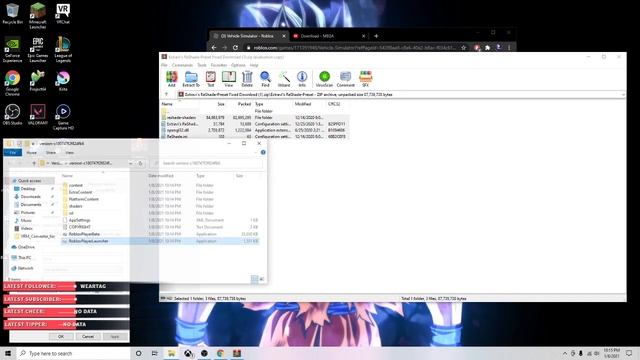This screenshot has height=360, width=640.
Task: Select Krita desktop icon
Action: pyautogui.click(x=63, y=81)
